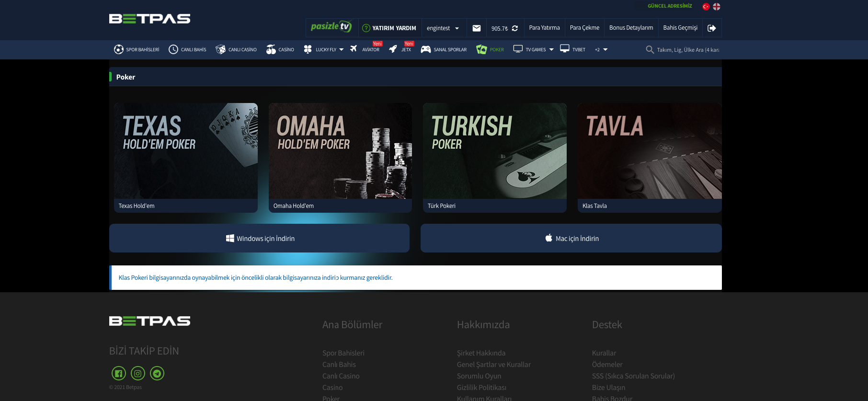The width and height of the screenshot is (868, 401).
Task: Open Bahis Geçmişi
Action: pos(680,28)
